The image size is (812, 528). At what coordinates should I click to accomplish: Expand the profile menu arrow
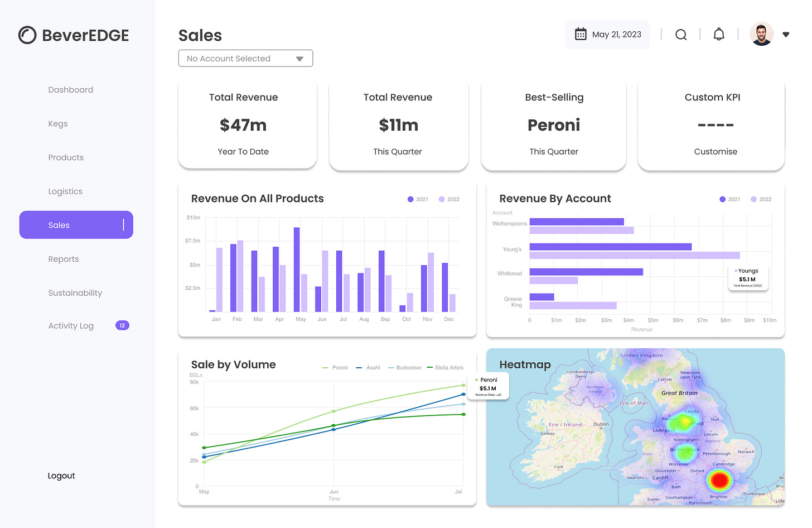pyautogui.click(x=786, y=35)
